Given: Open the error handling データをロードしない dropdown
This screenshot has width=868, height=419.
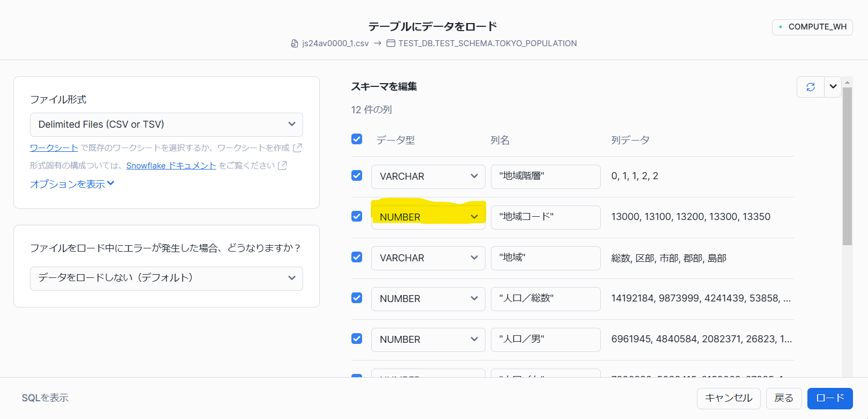Looking at the screenshot, I should tap(166, 278).
